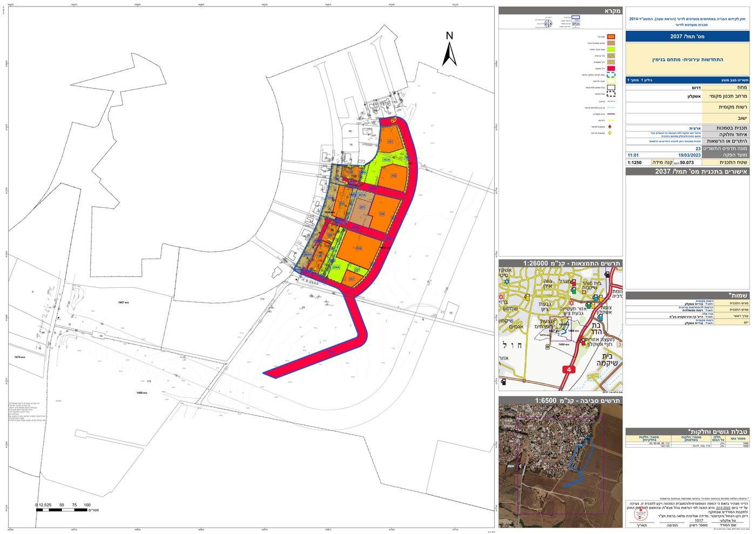This screenshot has width=756, height=534.
Task: Open the 1:26000 location map thumbnail
Action: coord(561,328)
